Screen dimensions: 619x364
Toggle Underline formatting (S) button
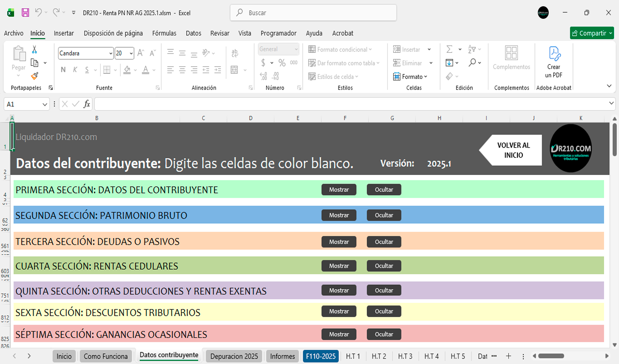pos(87,70)
